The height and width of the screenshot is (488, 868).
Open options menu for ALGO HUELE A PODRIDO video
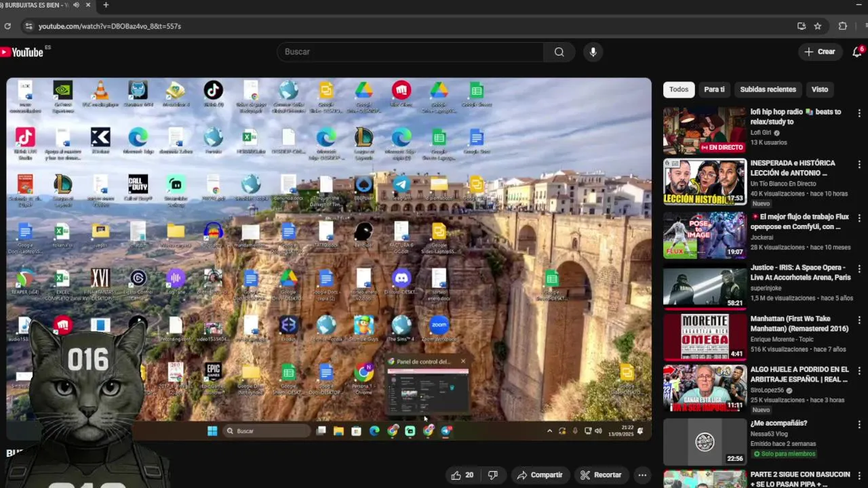[859, 371]
